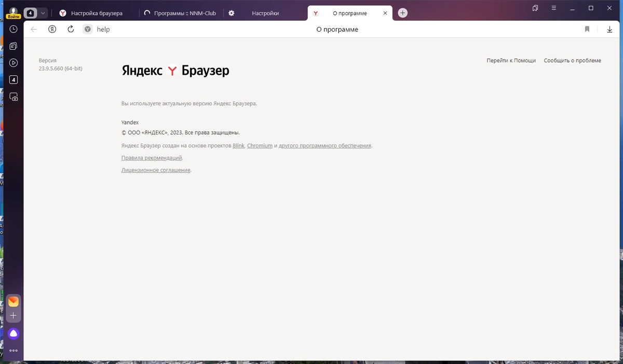
Task: Switch to the Настройка браузера tab
Action: click(x=96, y=13)
